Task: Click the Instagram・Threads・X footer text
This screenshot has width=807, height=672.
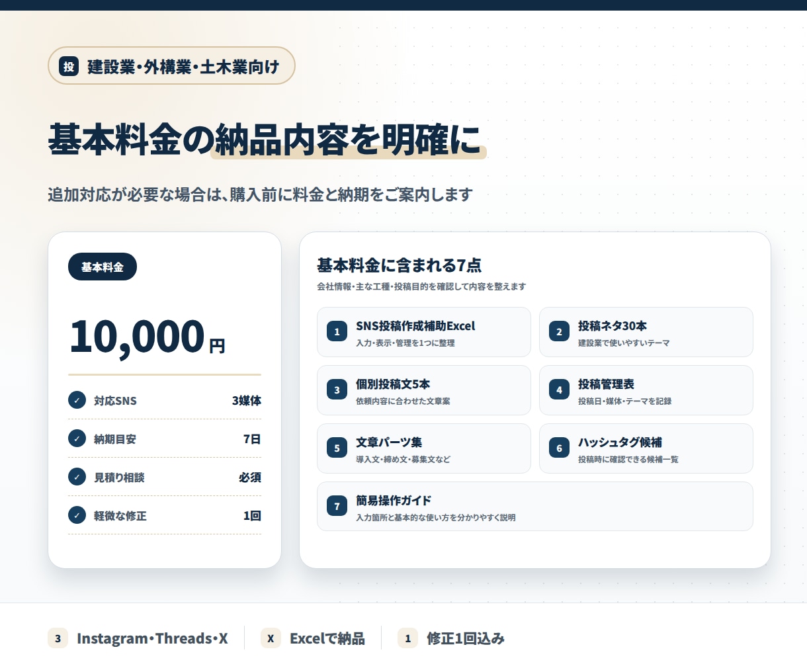Action: (152, 639)
